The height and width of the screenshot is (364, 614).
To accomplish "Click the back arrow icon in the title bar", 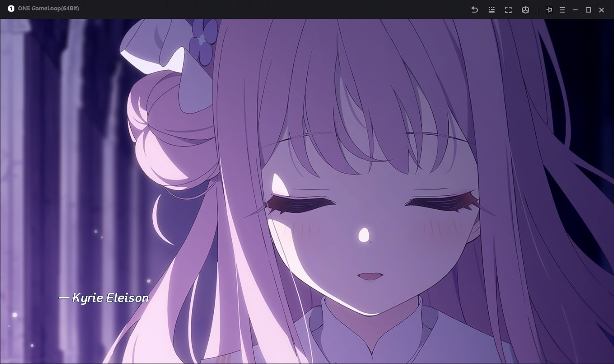I will pyautogui.click(x=474, y=10).
